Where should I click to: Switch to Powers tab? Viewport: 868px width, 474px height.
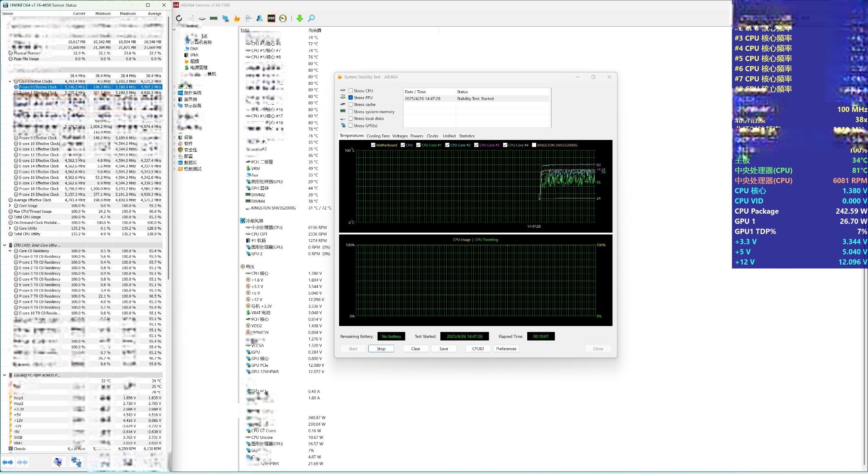point(417,136)
